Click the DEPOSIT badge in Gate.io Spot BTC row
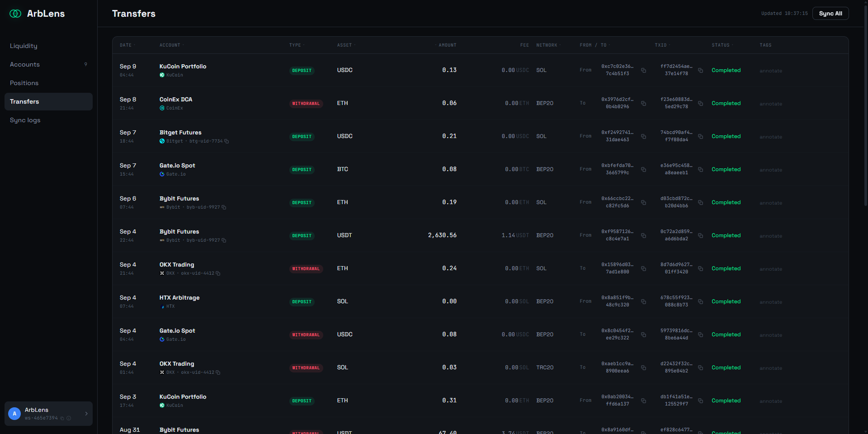Viewport: 868px width, 434px height. pyautogui.click(x=302, y=170)
